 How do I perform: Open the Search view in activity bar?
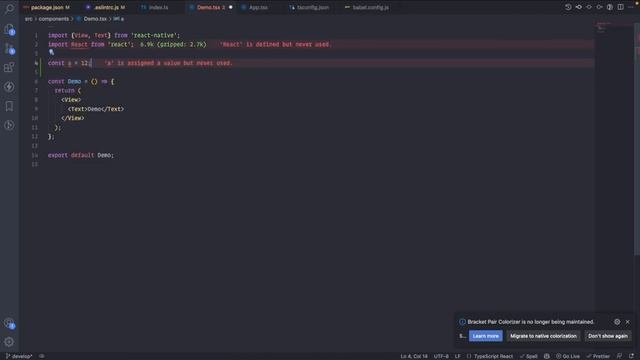9,8
